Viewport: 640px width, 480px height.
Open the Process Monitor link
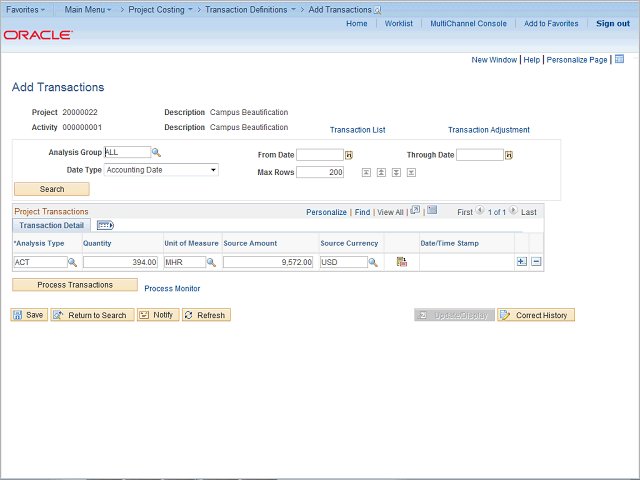(x=172, y=289)
